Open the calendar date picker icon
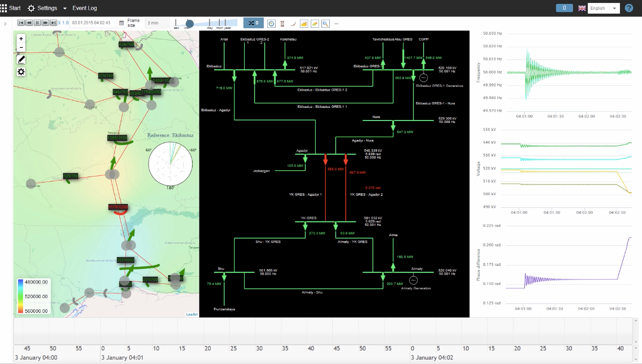The width and height of the screenshot is (642, 364). 122,23
